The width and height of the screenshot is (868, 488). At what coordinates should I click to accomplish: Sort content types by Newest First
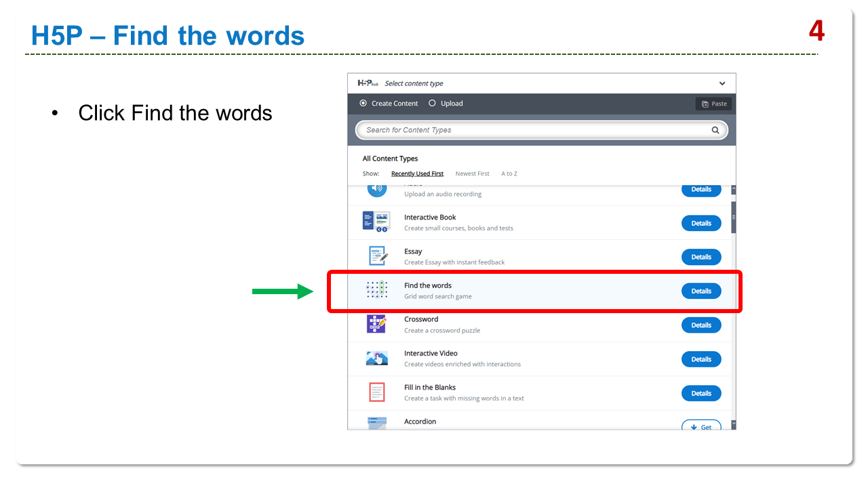click(472, 174)
